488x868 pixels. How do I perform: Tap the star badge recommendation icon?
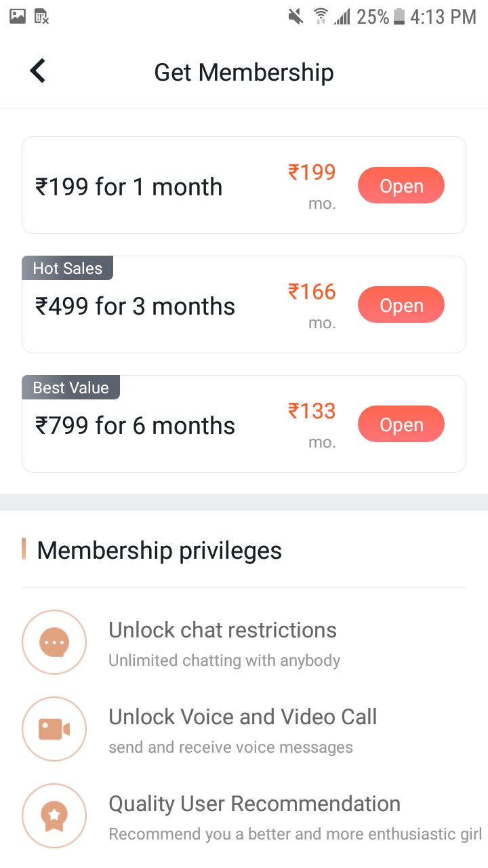54,816
